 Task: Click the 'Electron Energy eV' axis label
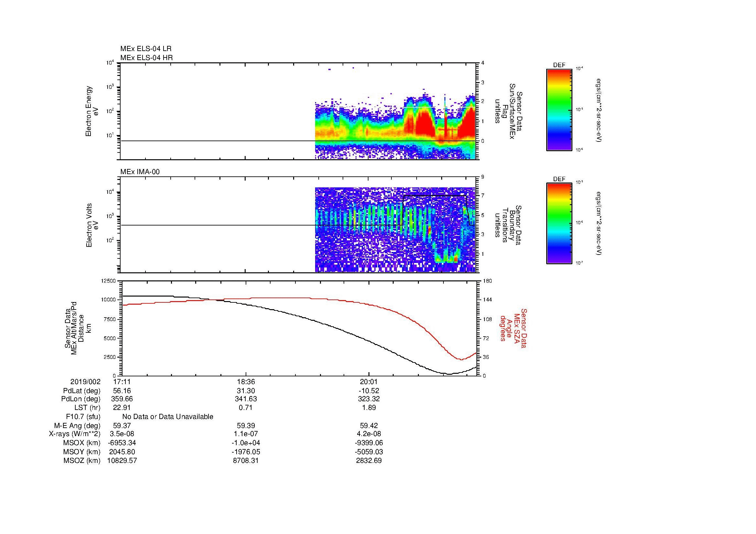[x=92, y=111]
